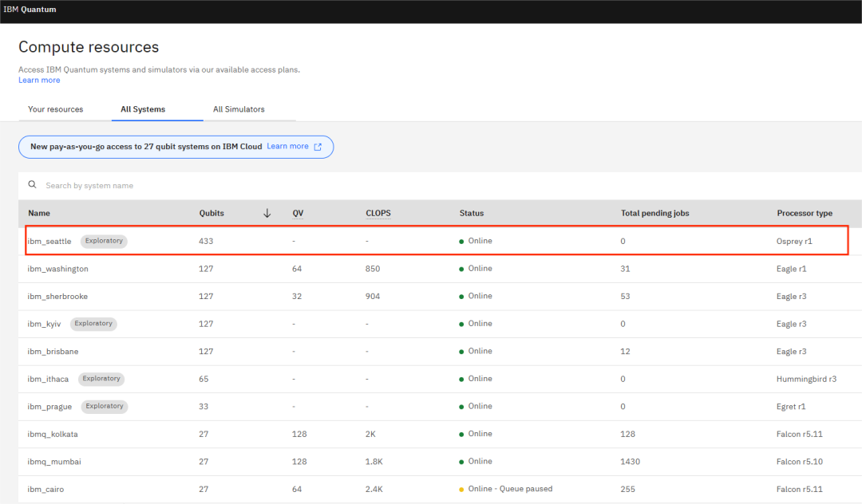Click the descending sort arrow beside Qubits
The height and width of the screenshot is (504, 862).
pyautogui.click(x=267, y=213)
